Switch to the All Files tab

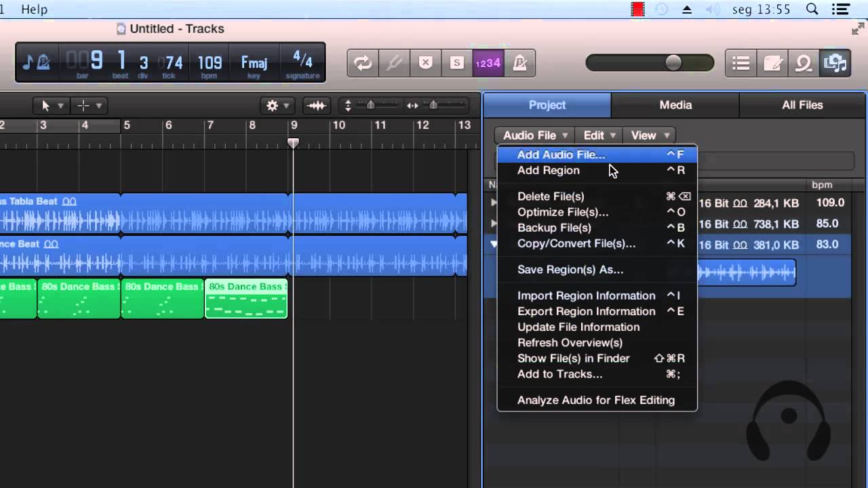click(802, 105)
